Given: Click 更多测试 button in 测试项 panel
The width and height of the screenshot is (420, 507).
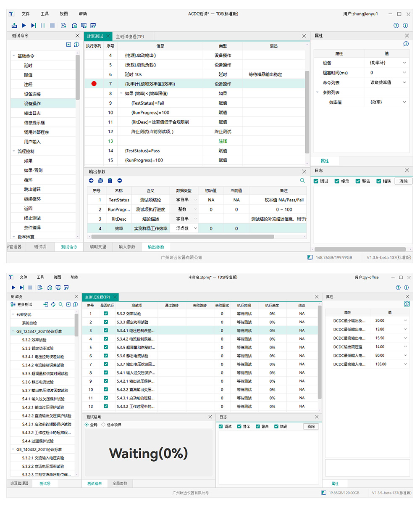Looking at the screenshot, I should pos(21,304).
